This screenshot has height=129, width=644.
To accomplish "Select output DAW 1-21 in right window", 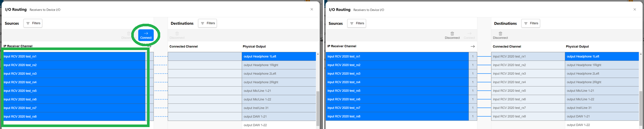I will [x=602, y=116].
